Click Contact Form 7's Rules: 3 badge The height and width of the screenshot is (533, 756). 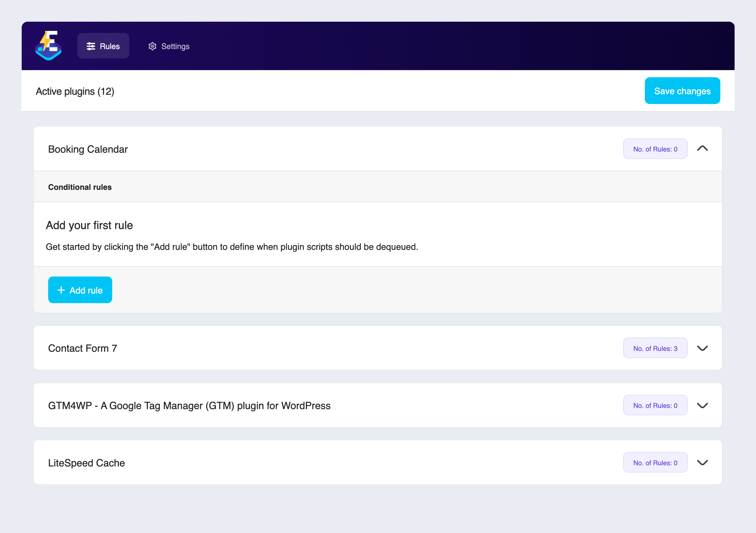pos(655,348)
